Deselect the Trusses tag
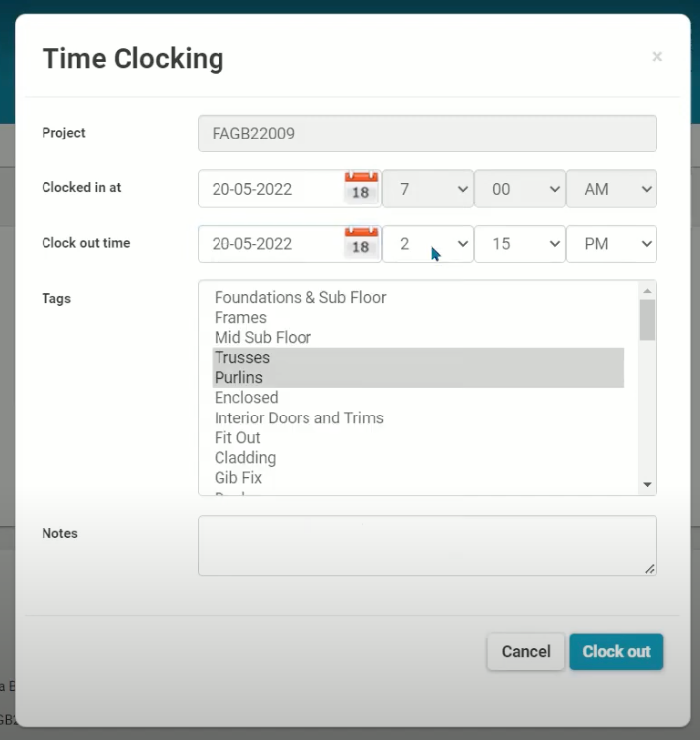 (x=242, y=357)
